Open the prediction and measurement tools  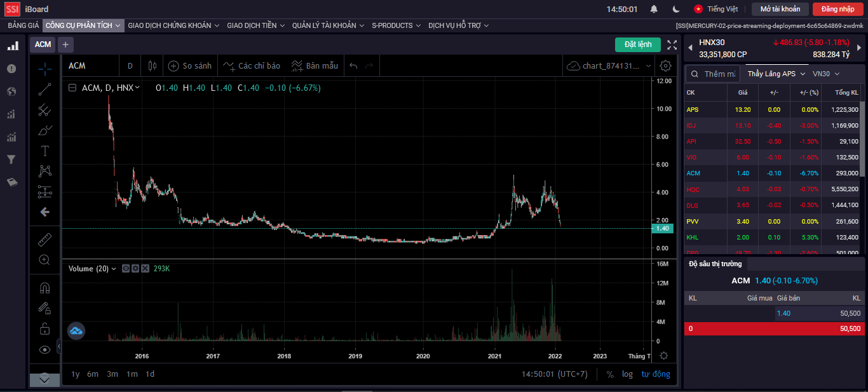coord(44,191)
